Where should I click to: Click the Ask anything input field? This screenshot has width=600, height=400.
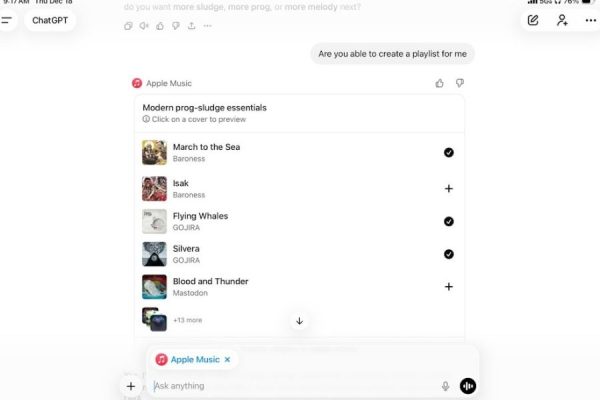coord(295,386)
